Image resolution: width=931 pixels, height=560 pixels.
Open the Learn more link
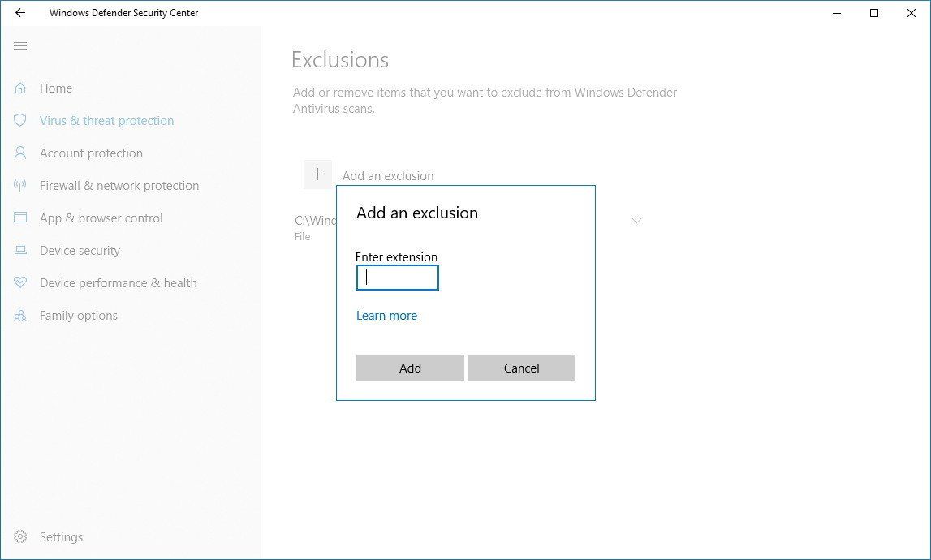386,315
